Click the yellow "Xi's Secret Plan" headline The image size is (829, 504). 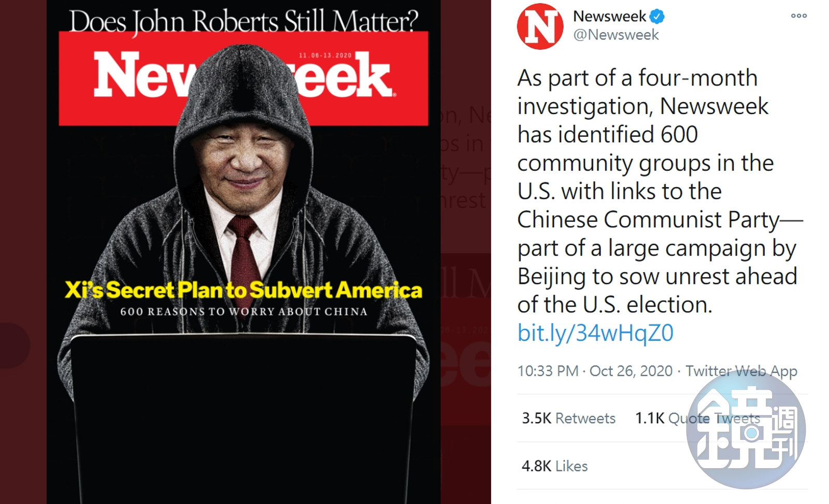(x=244, y=290)
